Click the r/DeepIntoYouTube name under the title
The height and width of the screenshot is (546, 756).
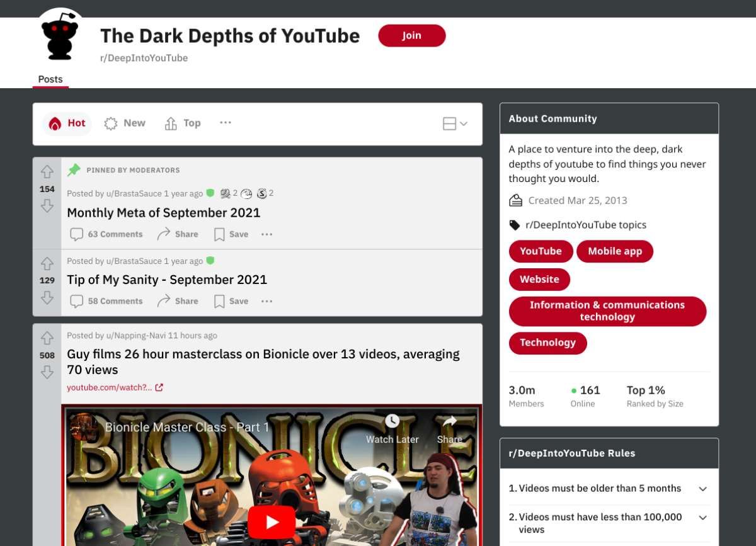(144, 58)
